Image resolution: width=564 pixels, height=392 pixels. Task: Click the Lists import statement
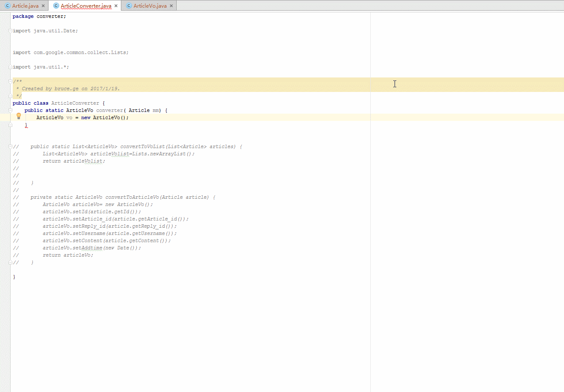pyautogui.click(x=70, y=52)
